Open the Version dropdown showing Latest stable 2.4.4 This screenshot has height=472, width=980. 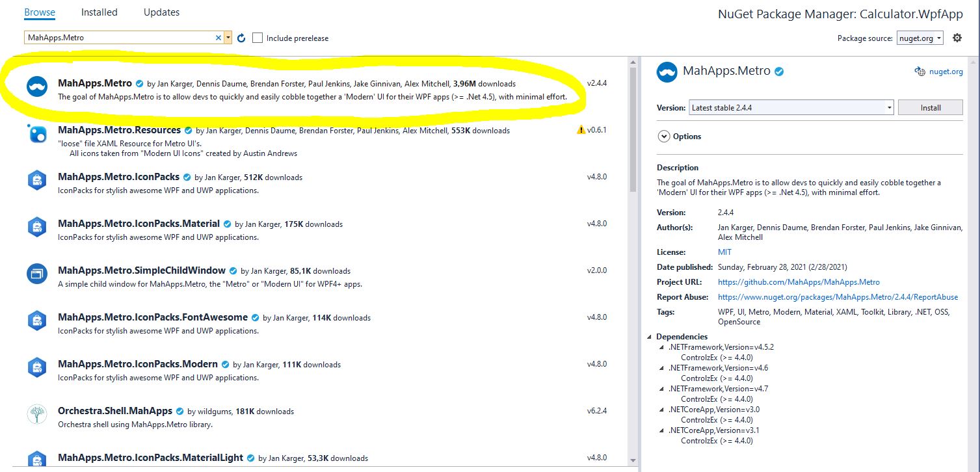[x=791, y=108]
